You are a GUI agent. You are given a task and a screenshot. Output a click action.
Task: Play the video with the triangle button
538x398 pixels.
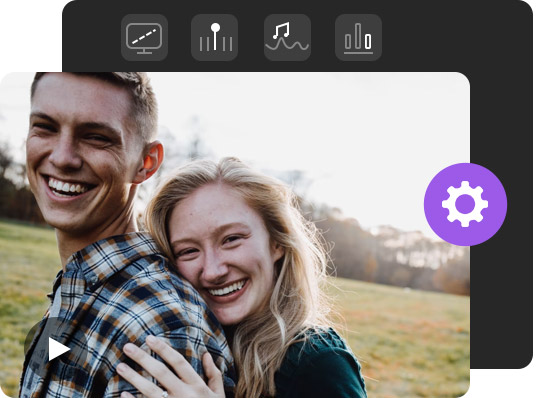pyautogui.click(x=58, y=349)
